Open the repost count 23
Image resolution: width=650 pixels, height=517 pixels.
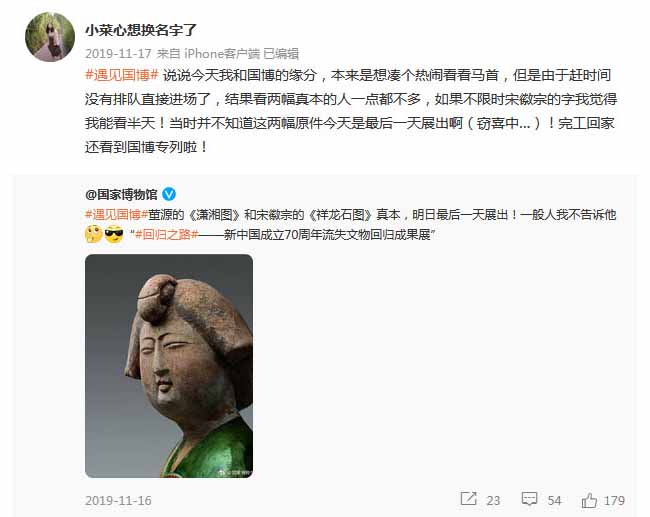click(493, 501)
